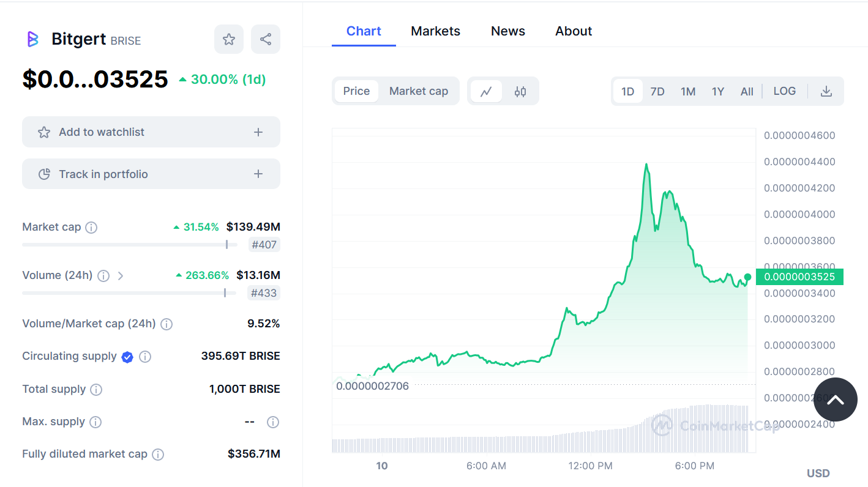Open the Volume/Market cap (24h) info icon

[x=166, y=324]
